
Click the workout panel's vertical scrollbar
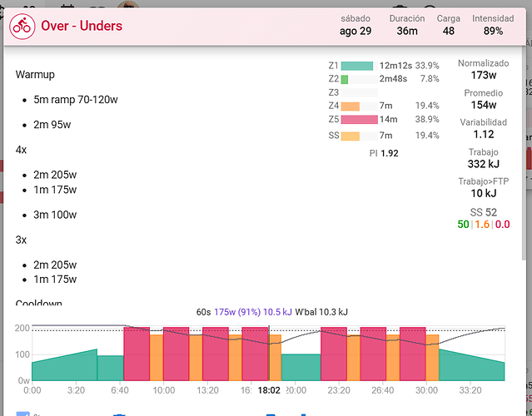click(524, 152)
